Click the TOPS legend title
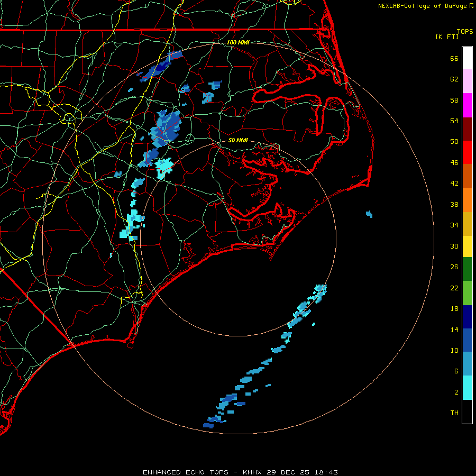 [465, 31]
